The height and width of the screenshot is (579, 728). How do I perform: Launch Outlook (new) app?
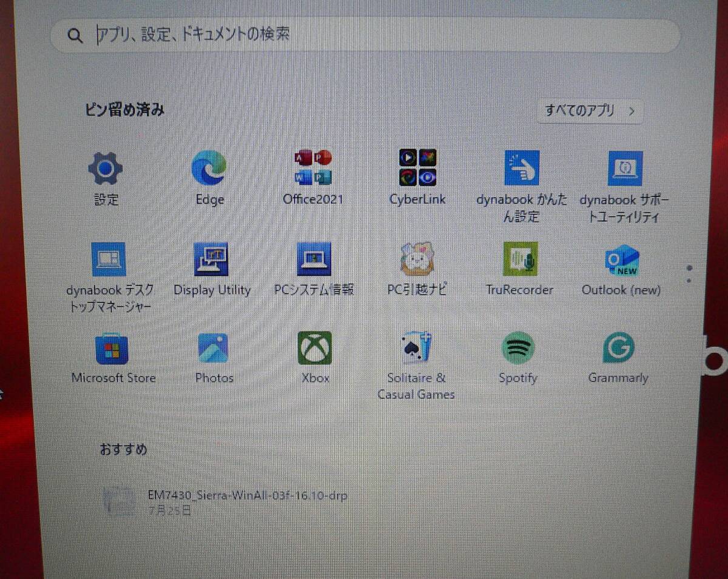tap(622, 260)
